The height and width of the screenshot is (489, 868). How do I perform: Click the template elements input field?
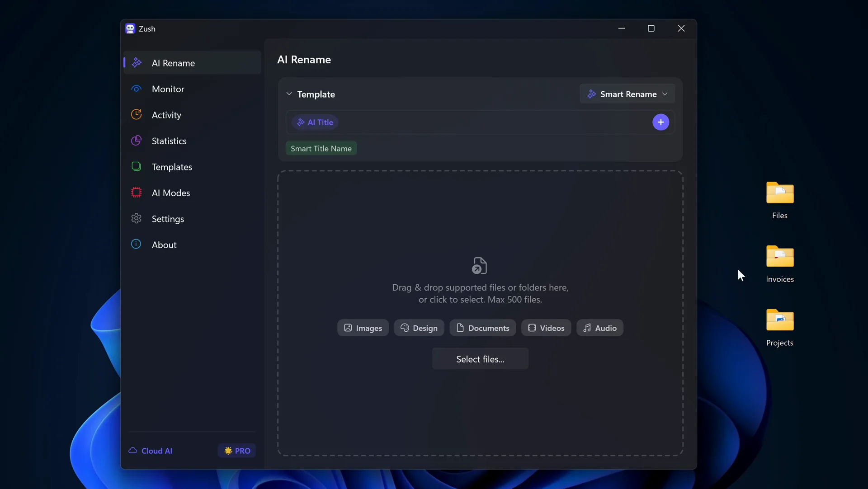click(480, 122)
